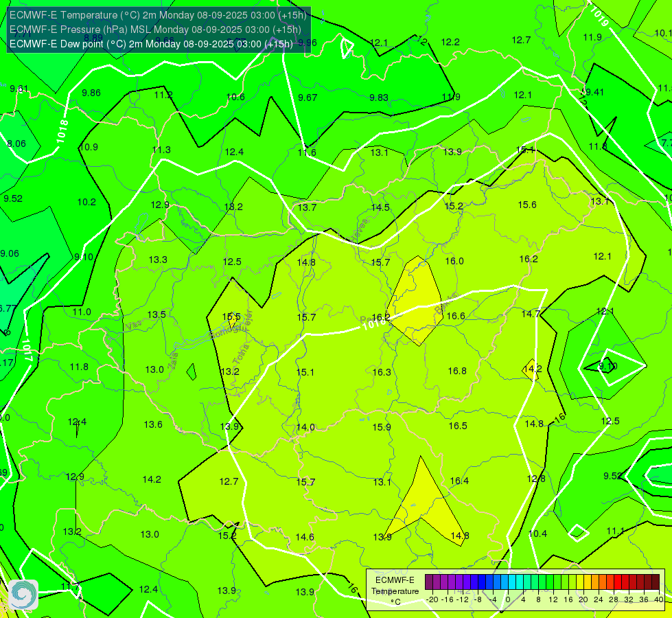Click the 9.06 temperature value
Image resolution: width=672 pixels, height=618 pixels.
10,253
